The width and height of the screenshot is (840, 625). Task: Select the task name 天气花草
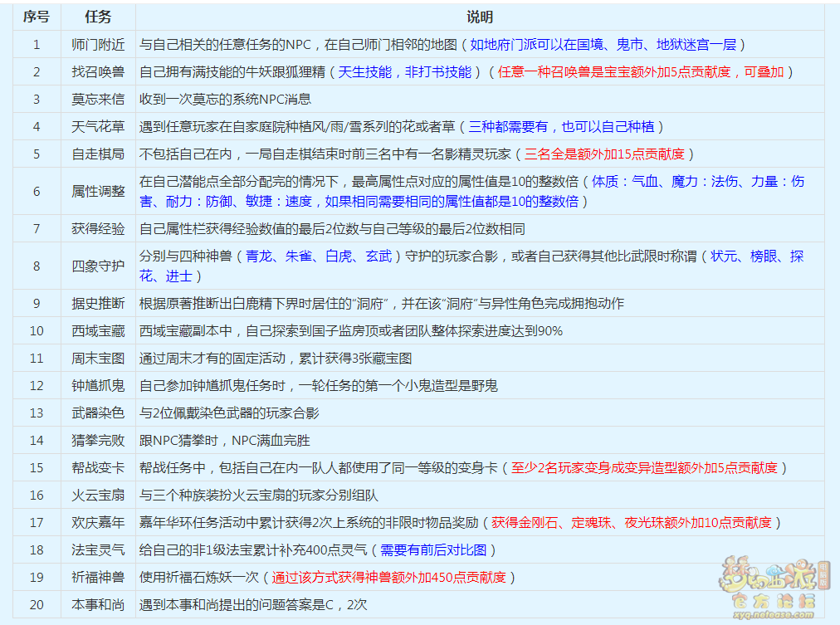click(x=98, y=126)
